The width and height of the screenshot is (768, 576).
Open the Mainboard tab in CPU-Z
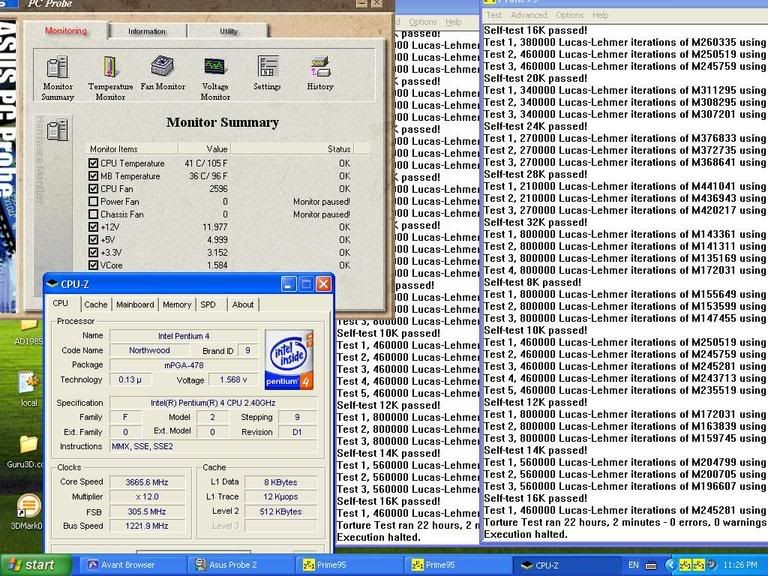point(135,304)
